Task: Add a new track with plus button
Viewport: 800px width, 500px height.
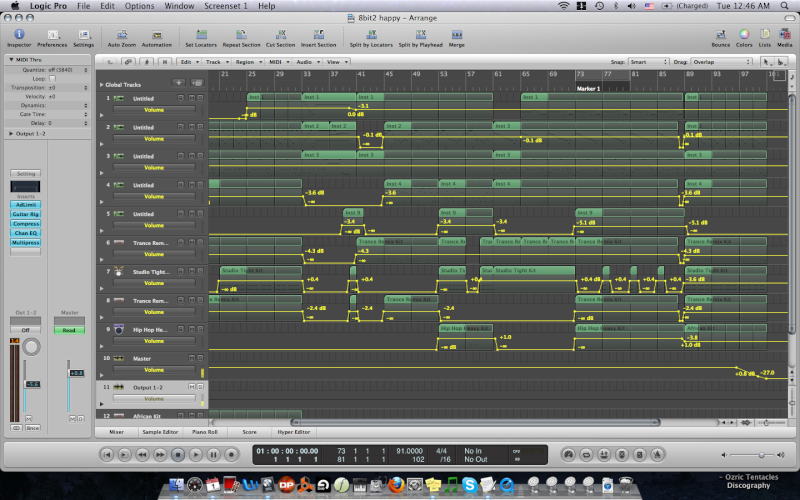Action: [x=179, y=83]
